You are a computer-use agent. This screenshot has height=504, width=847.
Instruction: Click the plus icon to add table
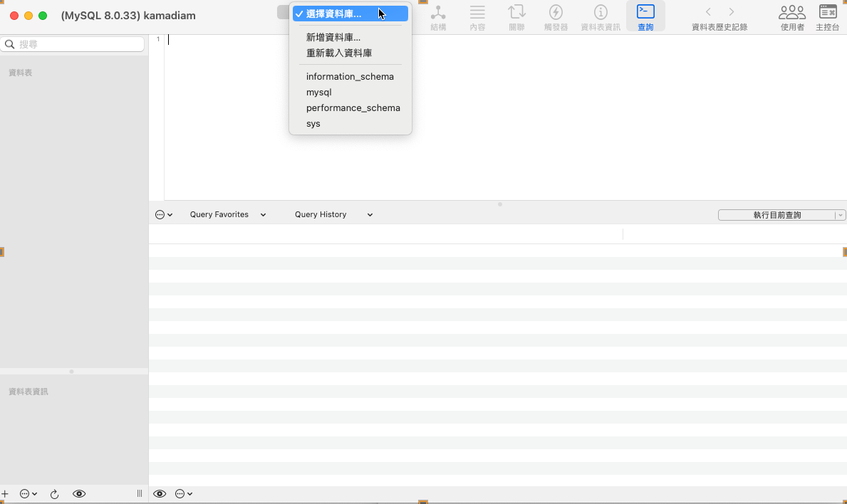click(x=5, y=494)
